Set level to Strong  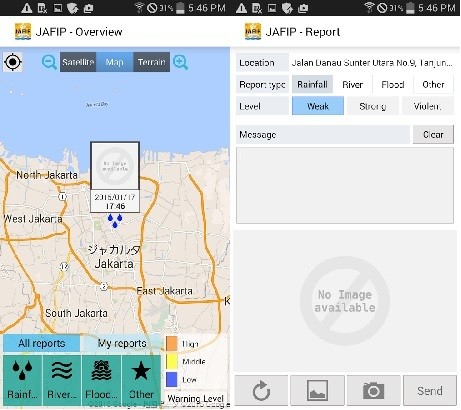click(373, 106)
